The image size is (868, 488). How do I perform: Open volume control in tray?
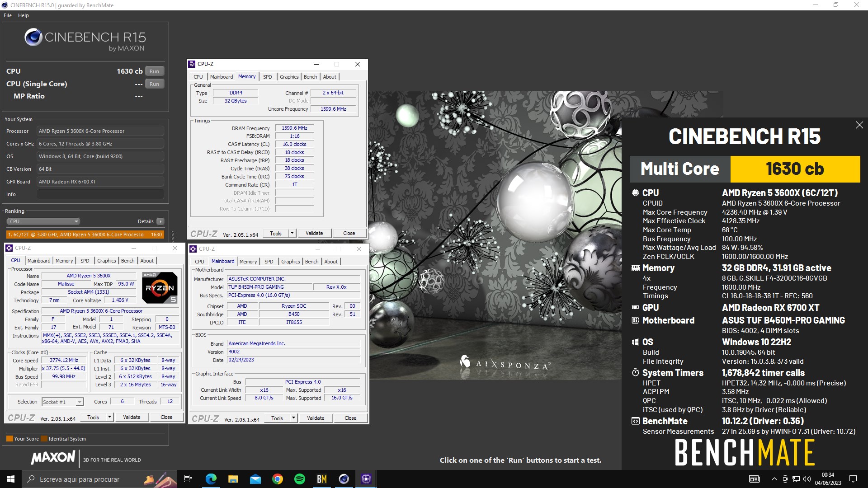point(807,479)
